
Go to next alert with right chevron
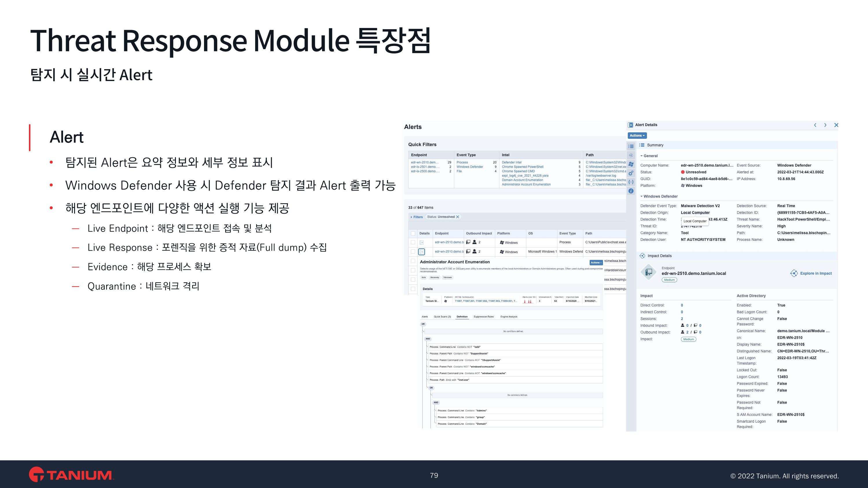pos(825,125)
